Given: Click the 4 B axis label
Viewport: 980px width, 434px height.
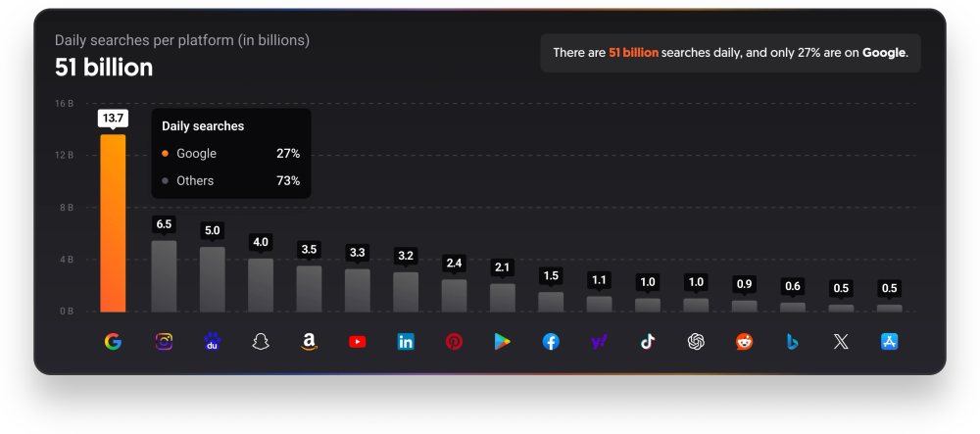Looking at the screenshot, I should tap(67, 260).
